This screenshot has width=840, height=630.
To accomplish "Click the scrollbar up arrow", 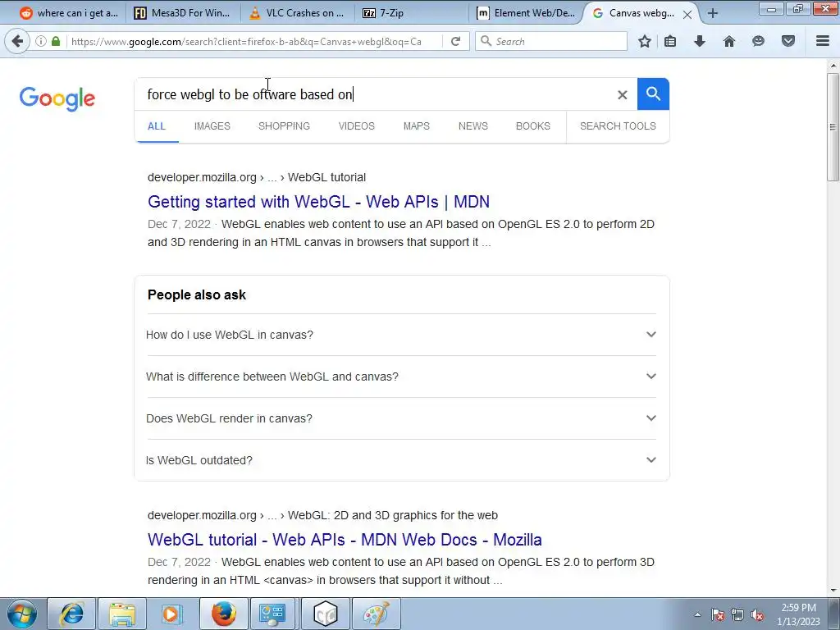I will (x=833, y=66).
